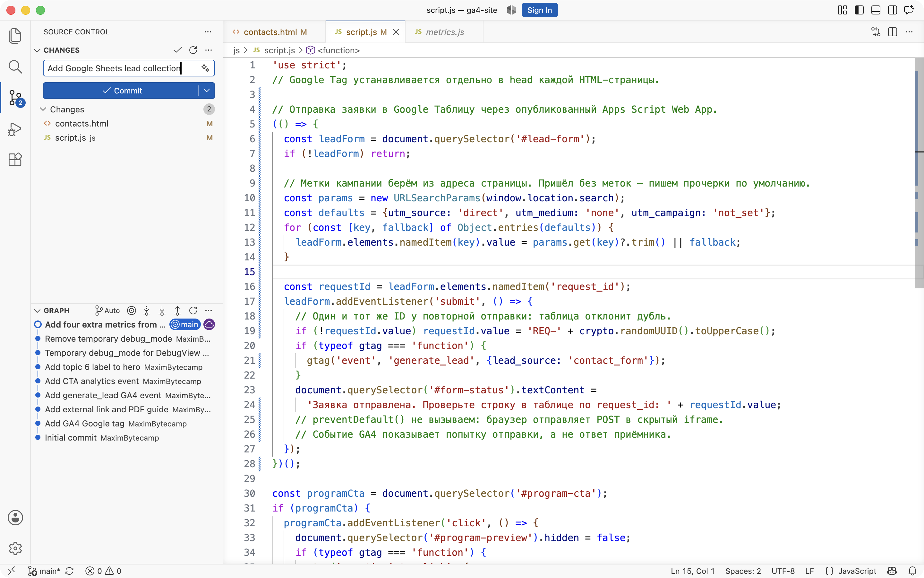The height and width of the screenshot is (578, 924).
Task: Click Go to Current History Item target icon
Action: 131,311
